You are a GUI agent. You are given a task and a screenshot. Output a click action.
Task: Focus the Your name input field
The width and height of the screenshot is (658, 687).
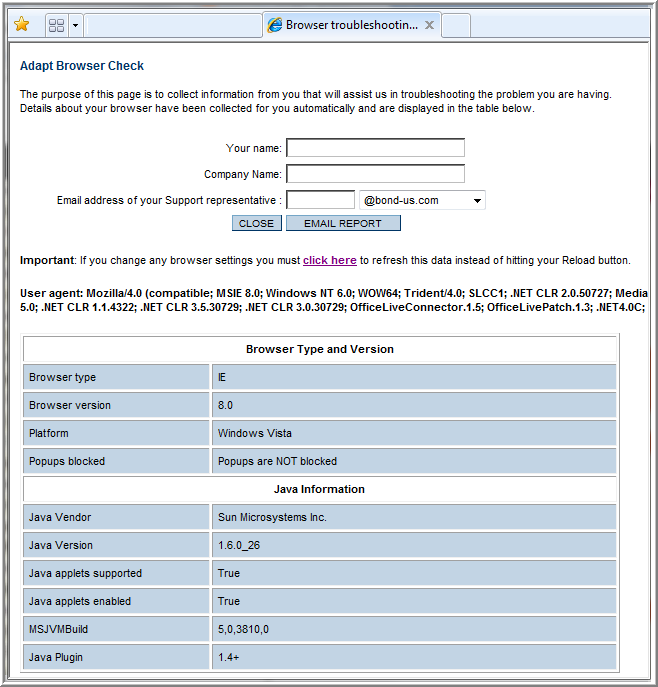tap(375, 148)
